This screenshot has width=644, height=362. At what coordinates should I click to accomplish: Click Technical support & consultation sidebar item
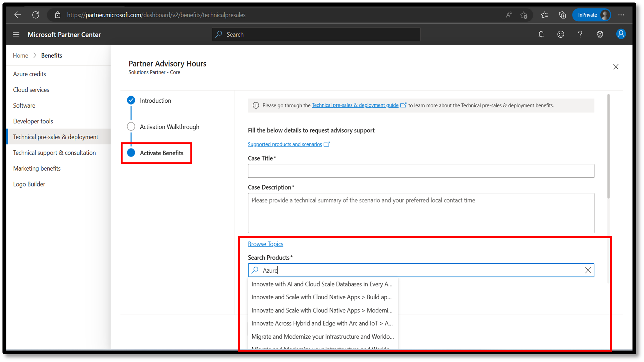point(54,152)
